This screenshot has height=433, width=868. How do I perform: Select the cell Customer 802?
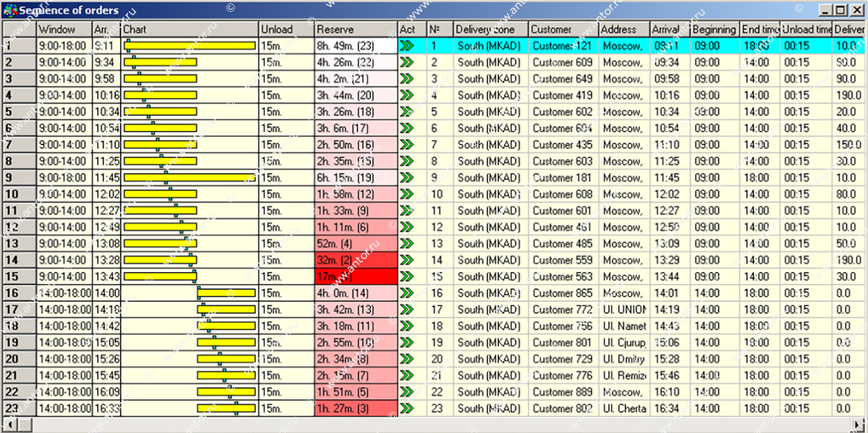tap(563, 408)
